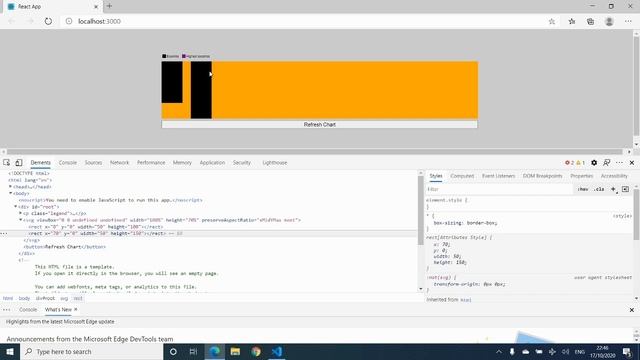Close the React App tab
Screen dimensions: 640x360
96,7
